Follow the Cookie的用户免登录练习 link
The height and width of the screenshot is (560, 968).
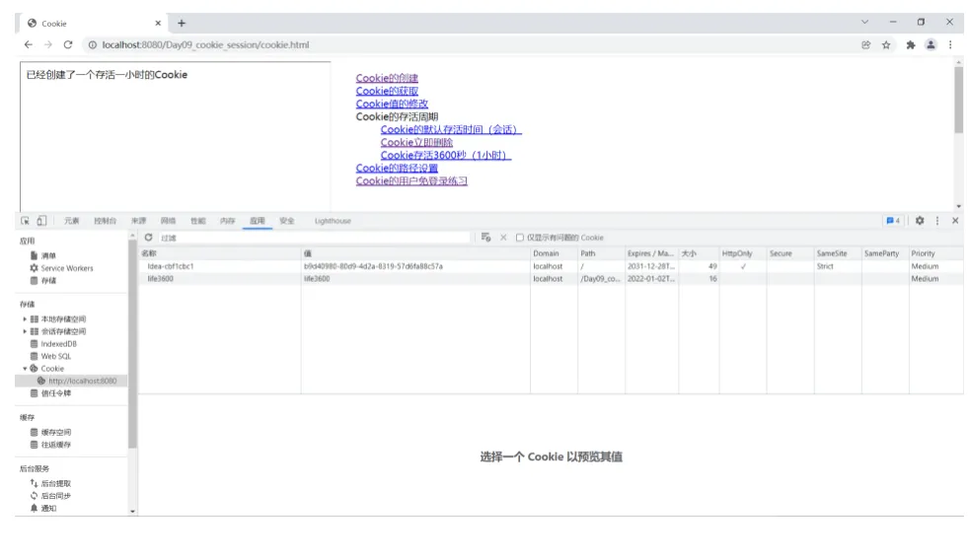[x=411, y=181]
